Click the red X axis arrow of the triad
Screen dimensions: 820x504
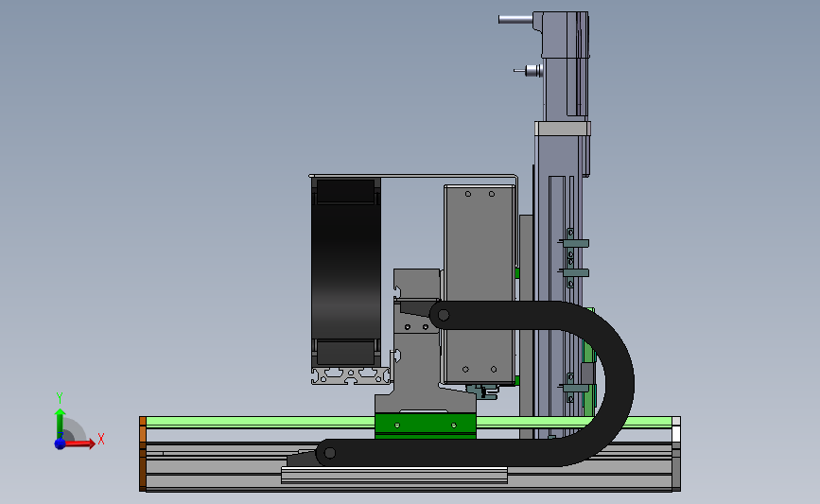coord(79,443)
